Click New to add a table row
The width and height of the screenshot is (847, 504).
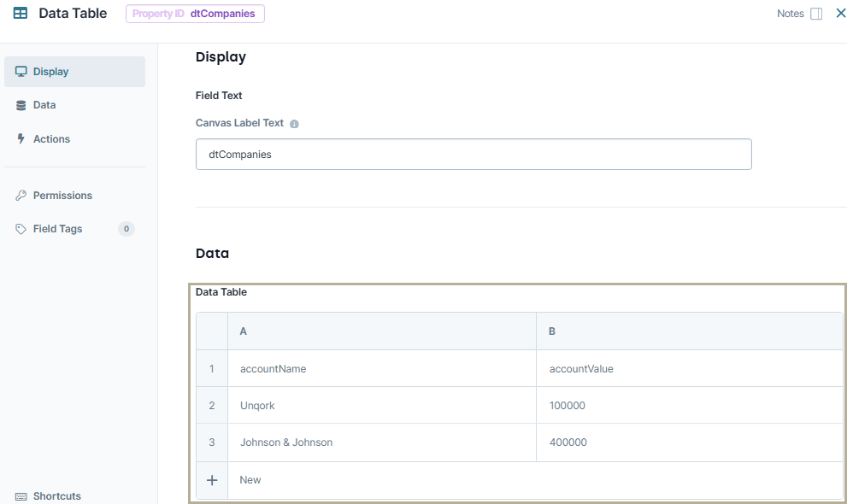coord(250,479)
